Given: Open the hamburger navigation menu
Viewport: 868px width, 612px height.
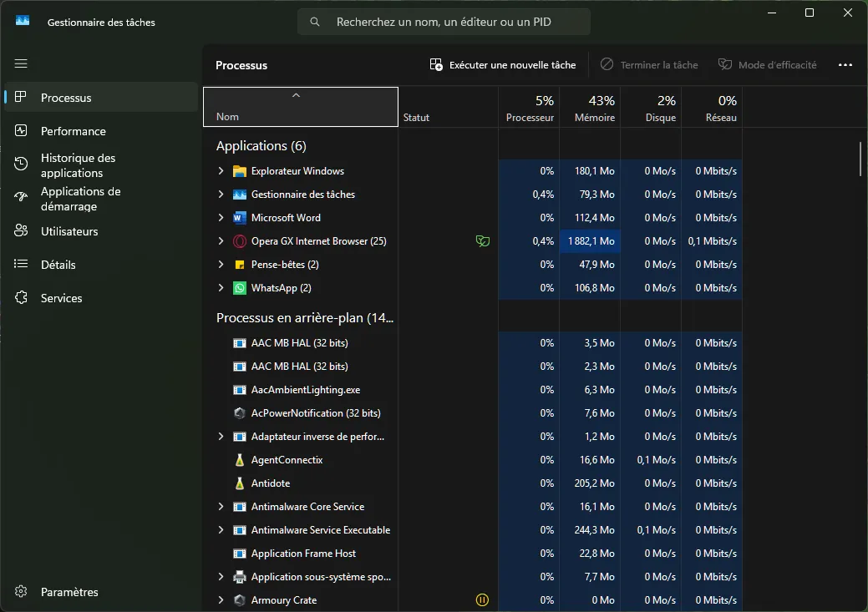Looking at the screenshot, I should pos(21,63).
